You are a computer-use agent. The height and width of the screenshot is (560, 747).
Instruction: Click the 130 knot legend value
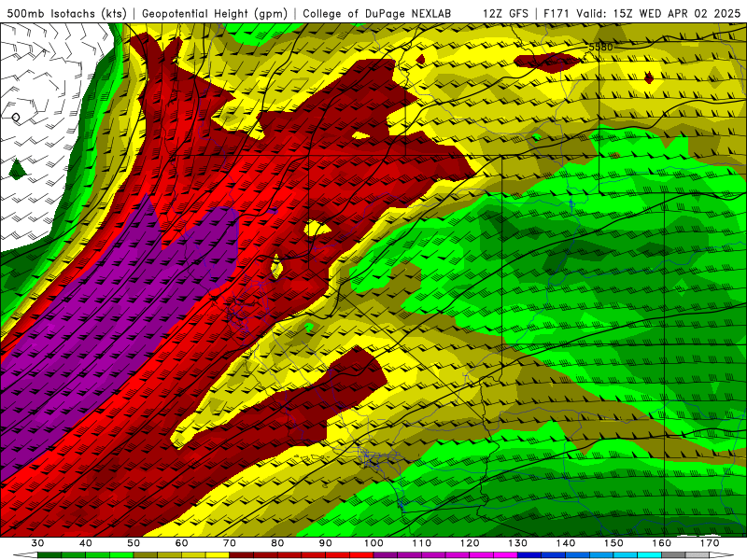518,543
